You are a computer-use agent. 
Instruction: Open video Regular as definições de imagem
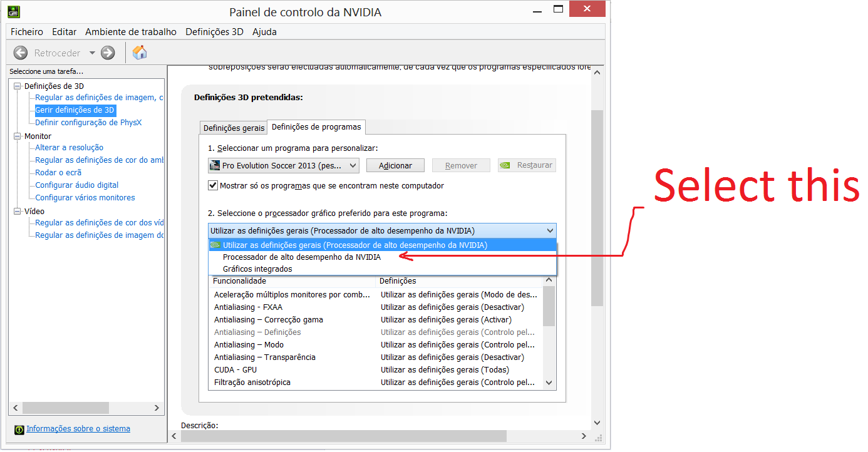pos(99,235)
